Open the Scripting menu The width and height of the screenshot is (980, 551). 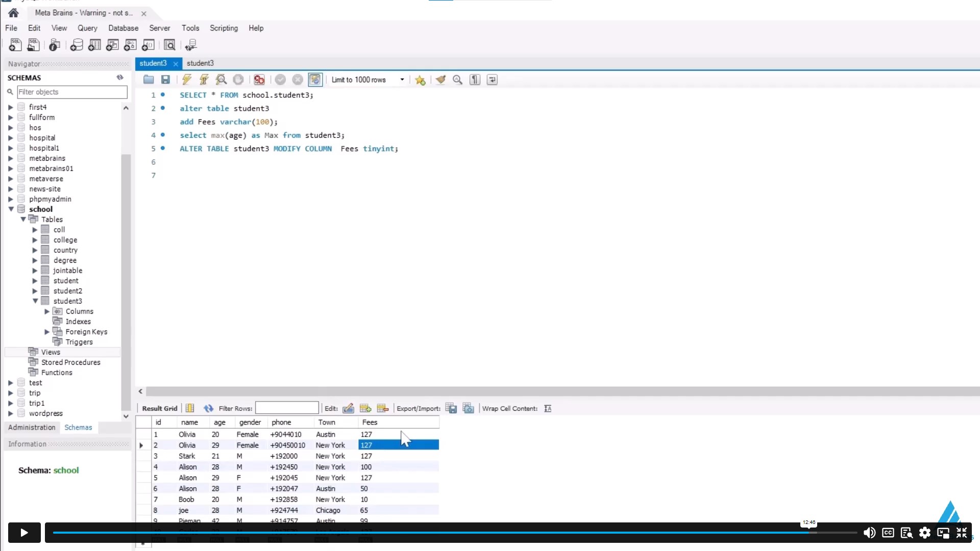coord(224,28)
